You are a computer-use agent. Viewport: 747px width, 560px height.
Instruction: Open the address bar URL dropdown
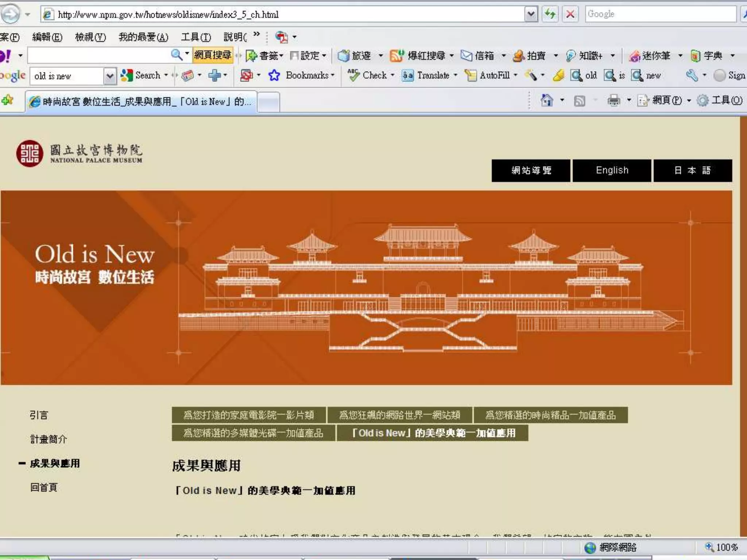tap(531, 15)
